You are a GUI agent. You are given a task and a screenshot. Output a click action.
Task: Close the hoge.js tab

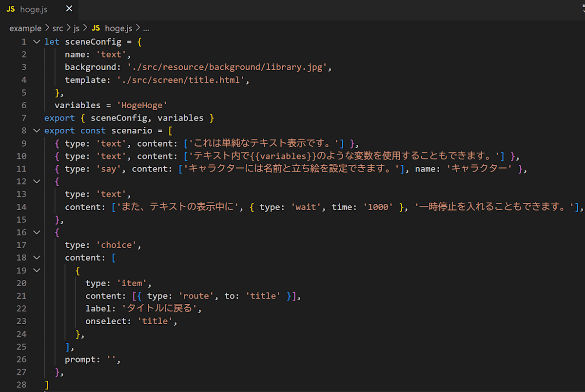pos(69,8)
